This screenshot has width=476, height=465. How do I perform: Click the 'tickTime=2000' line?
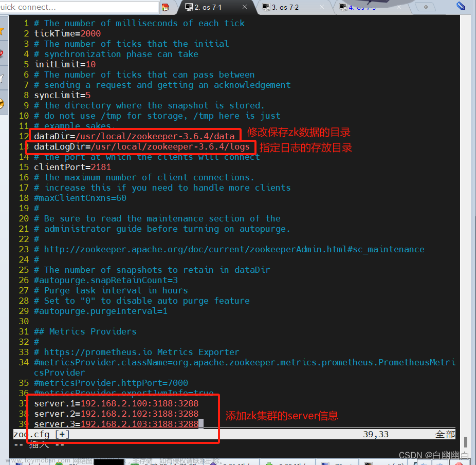[x=67, y=33]
